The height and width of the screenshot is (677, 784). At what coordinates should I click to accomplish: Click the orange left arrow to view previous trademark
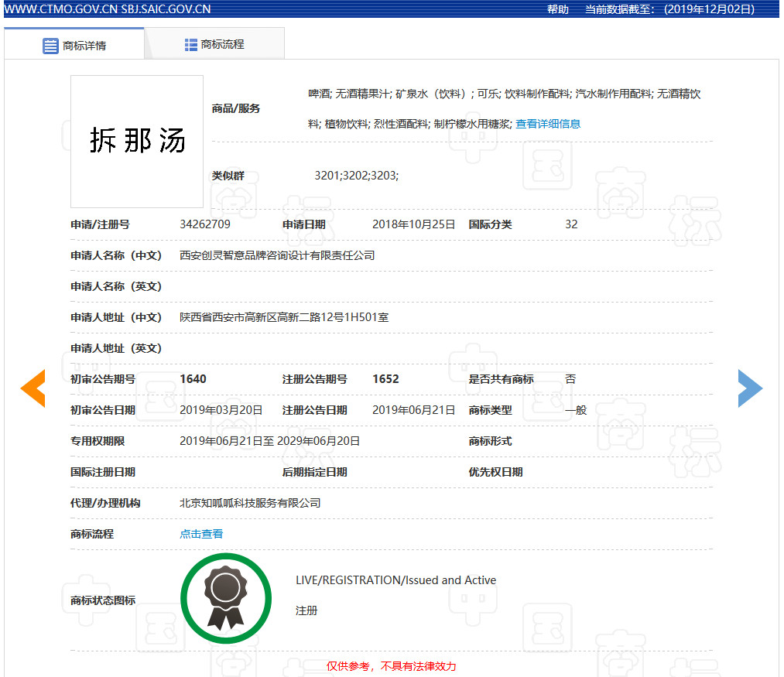pyautogui.click(x=33, y=388)
